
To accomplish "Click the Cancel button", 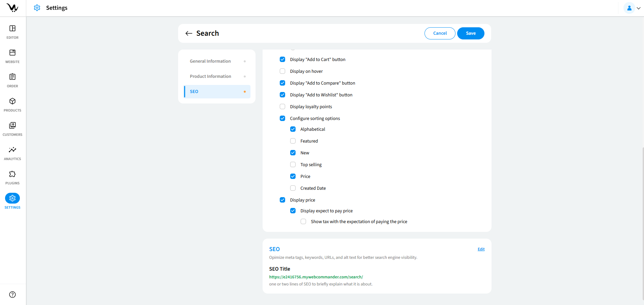I will [x=440, y=33].
